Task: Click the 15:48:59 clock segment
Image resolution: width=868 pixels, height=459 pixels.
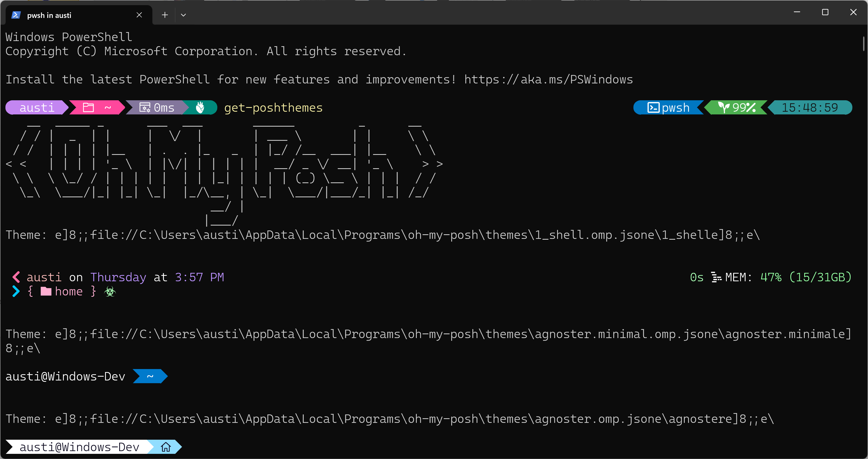Action: tap(809, 108)
